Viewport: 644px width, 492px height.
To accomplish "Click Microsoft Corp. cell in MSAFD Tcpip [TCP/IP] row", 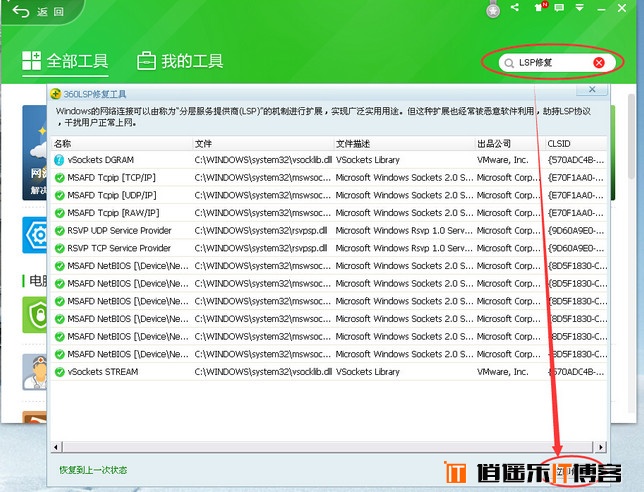I will pos(508,177).
